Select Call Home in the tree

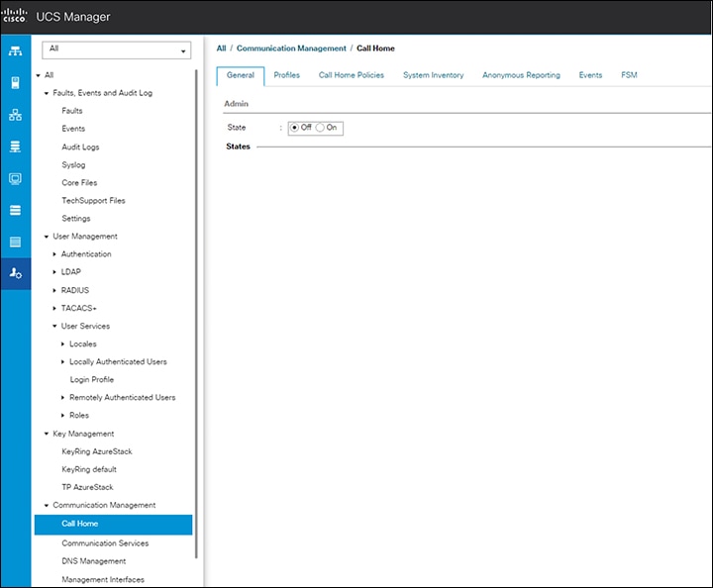pos(113,525)
